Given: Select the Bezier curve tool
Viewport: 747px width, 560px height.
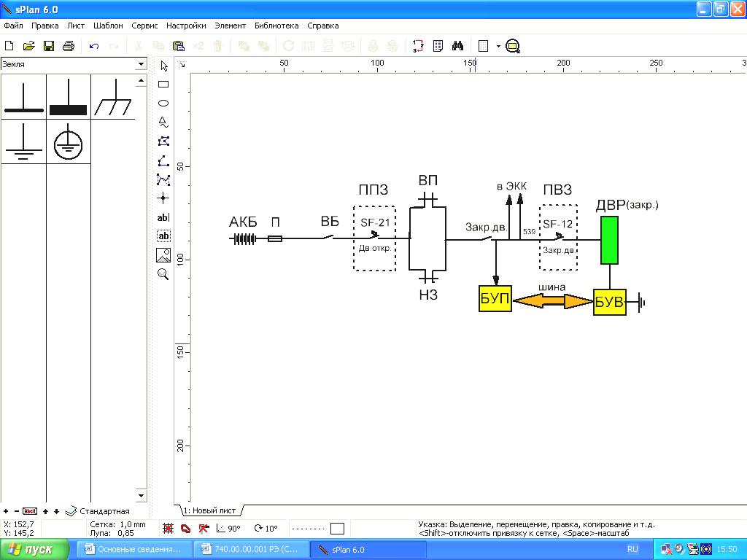Looking at the screenshot, I should (163, 179).
